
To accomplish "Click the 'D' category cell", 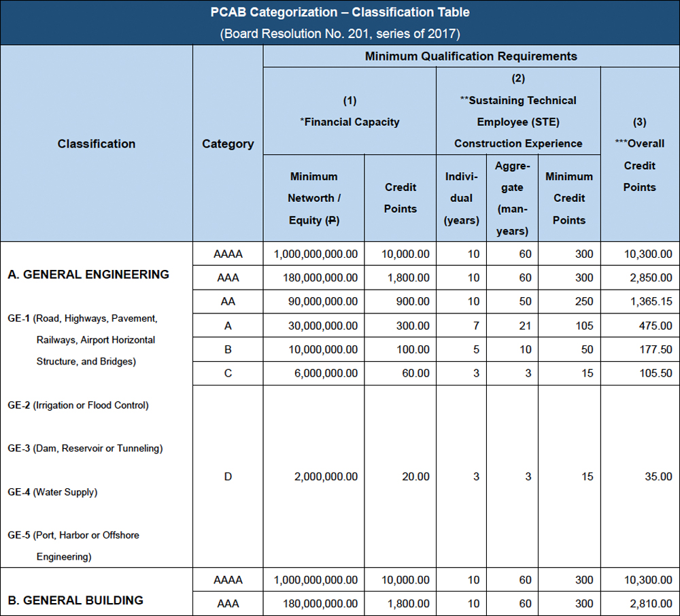I will coord(228,477).
